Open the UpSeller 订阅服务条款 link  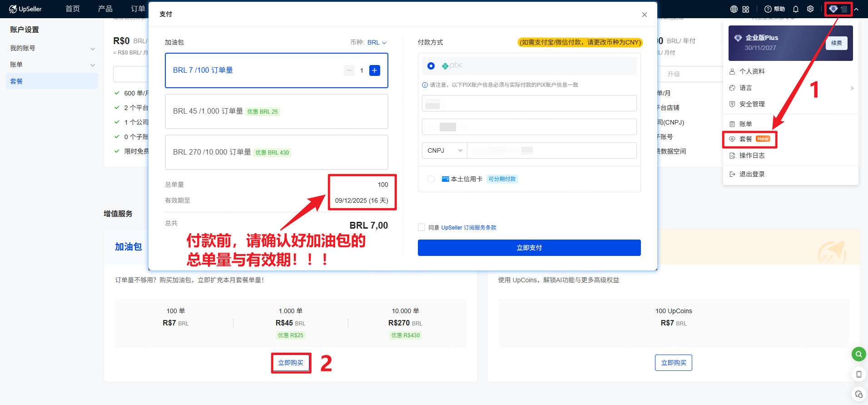pyautogui.click(x=469, y=228)
